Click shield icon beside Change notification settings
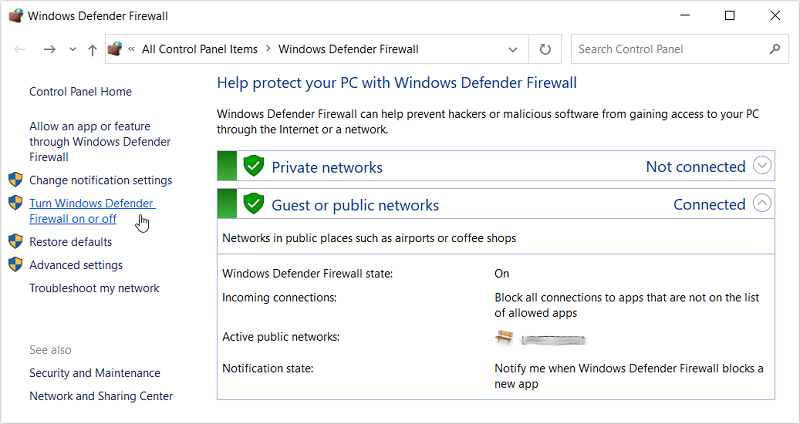The width and height of the screenshot is (800, 424). [x=16, y=180]
